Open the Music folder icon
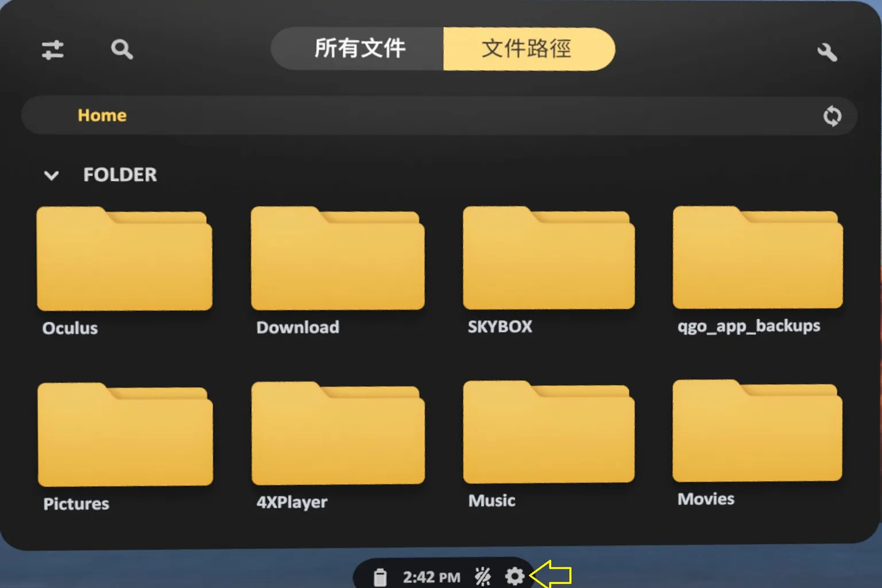Viewport: 882px width, 588px height. (x=549, y=432)
